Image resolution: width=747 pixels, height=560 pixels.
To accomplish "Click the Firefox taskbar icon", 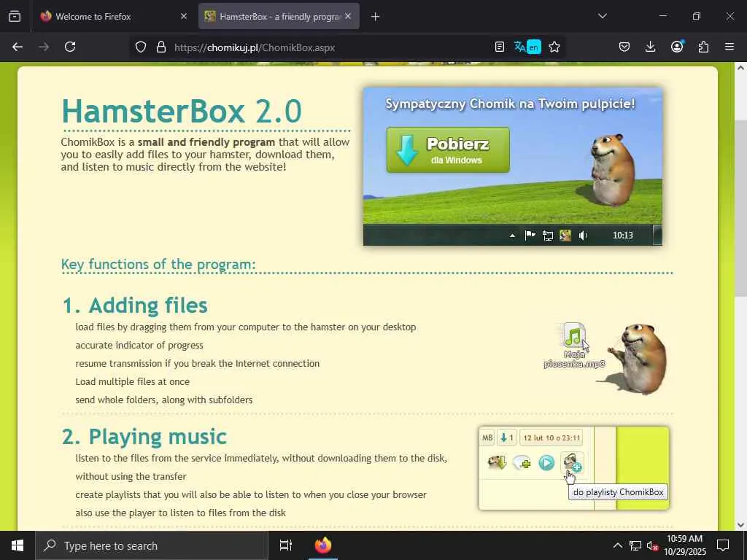I will pyautogui.click(x=323, y=545).
